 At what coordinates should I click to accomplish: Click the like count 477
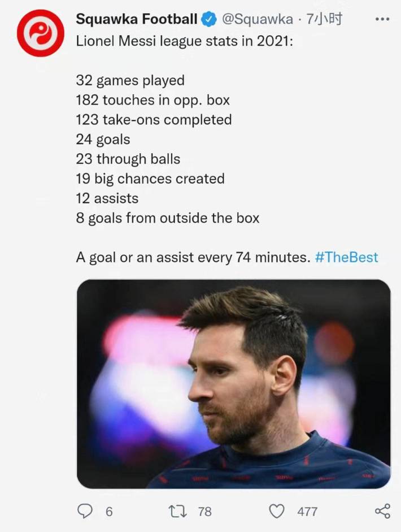(307, 512)
